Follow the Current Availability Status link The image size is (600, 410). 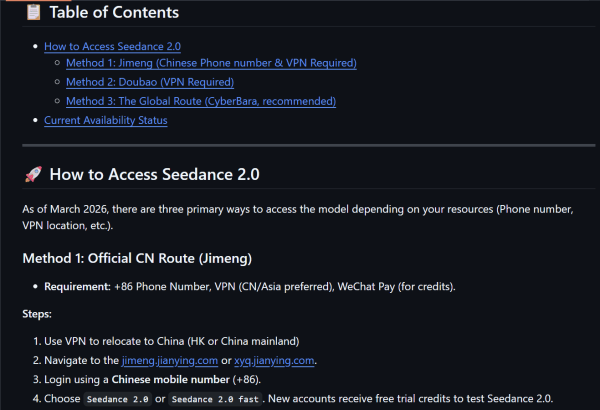point(106,120)
